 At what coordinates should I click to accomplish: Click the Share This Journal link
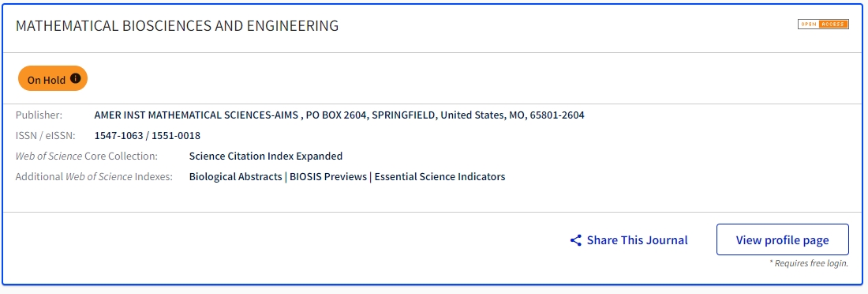click(x=629, y=240)
